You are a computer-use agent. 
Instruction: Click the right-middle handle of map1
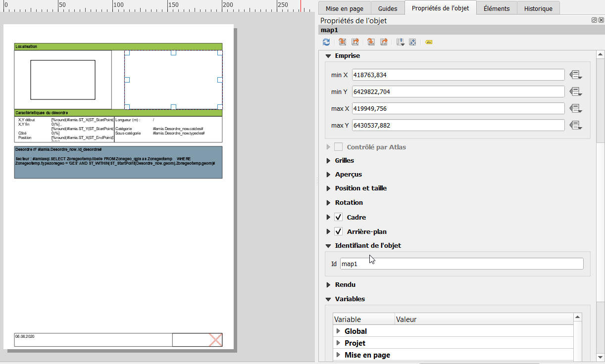[220, 80]
